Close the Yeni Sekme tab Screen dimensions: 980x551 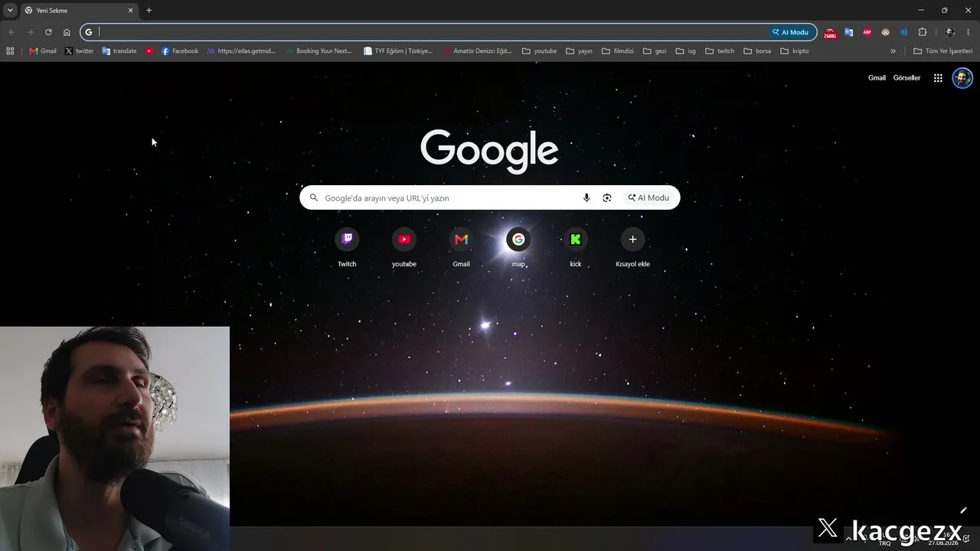tap(130, 11)
